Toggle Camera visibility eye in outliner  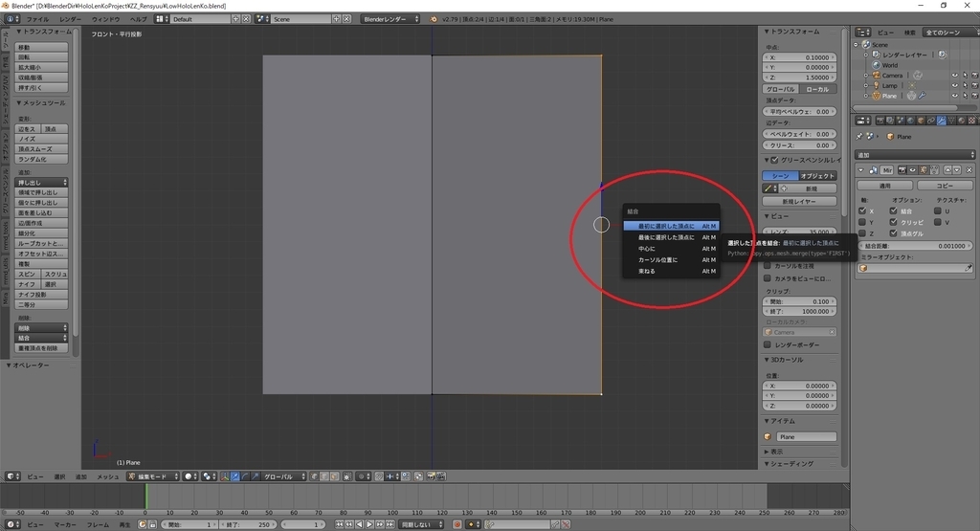[954, 76]
